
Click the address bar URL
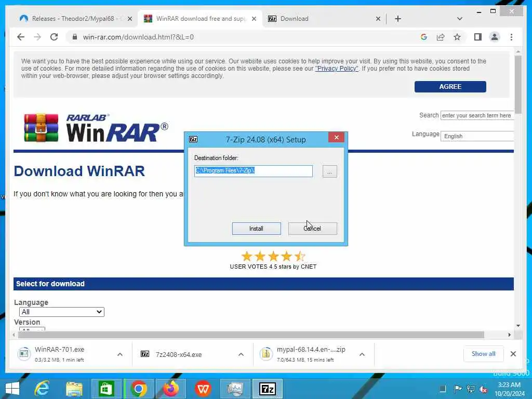[138, 37]
